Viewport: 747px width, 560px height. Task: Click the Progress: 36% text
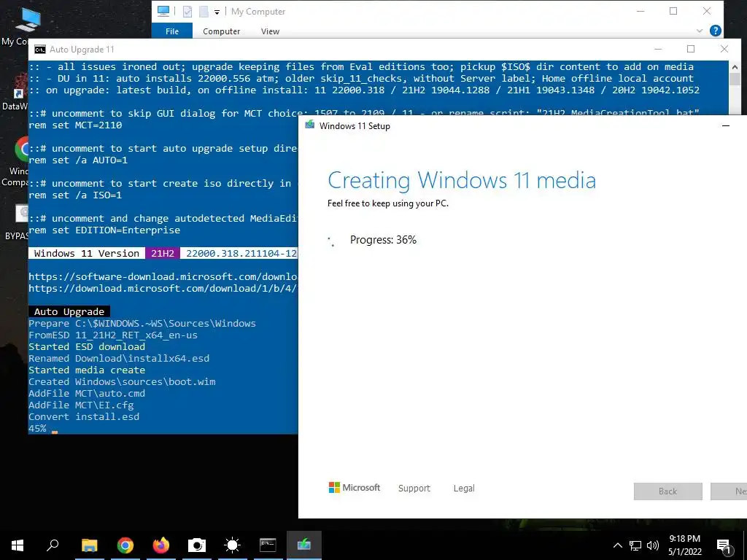[383, 239]
